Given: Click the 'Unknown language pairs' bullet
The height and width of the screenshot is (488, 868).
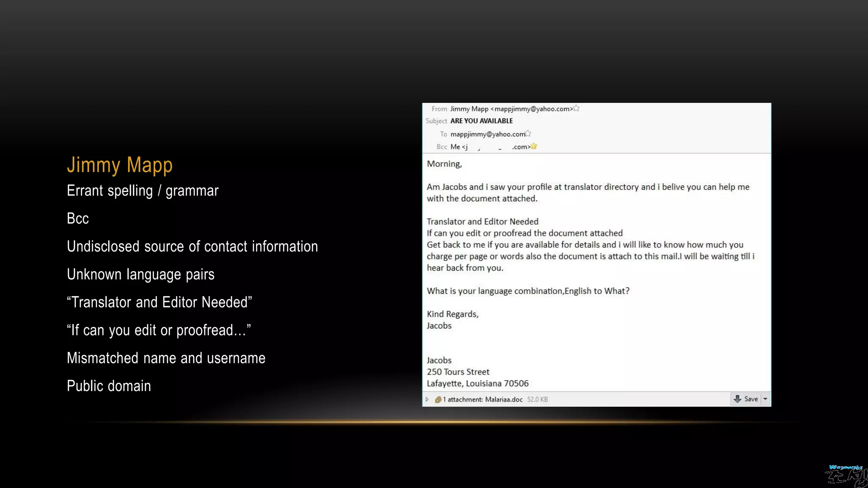Looking at the screenshot, I should pos(141,274).
